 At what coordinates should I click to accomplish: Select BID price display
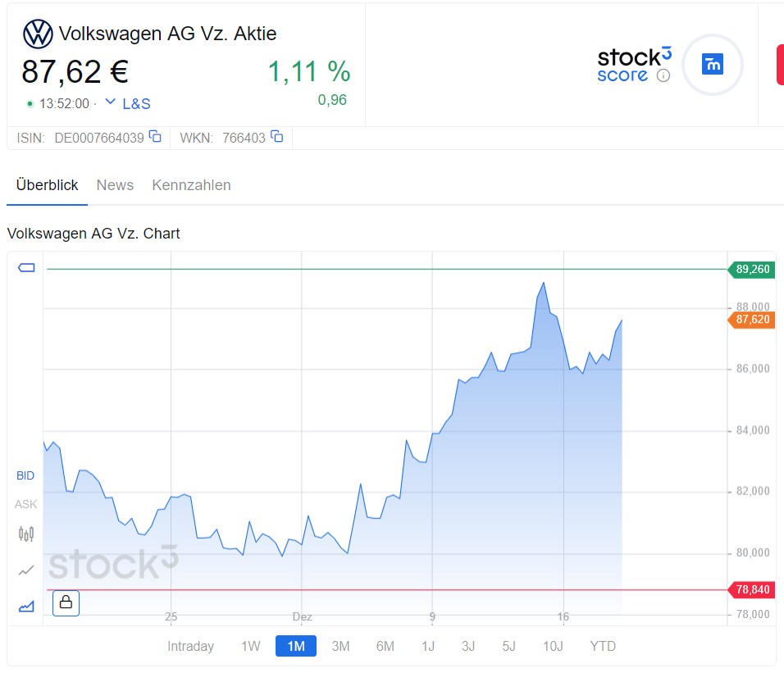pyautogui.click(x=25, y=475)
